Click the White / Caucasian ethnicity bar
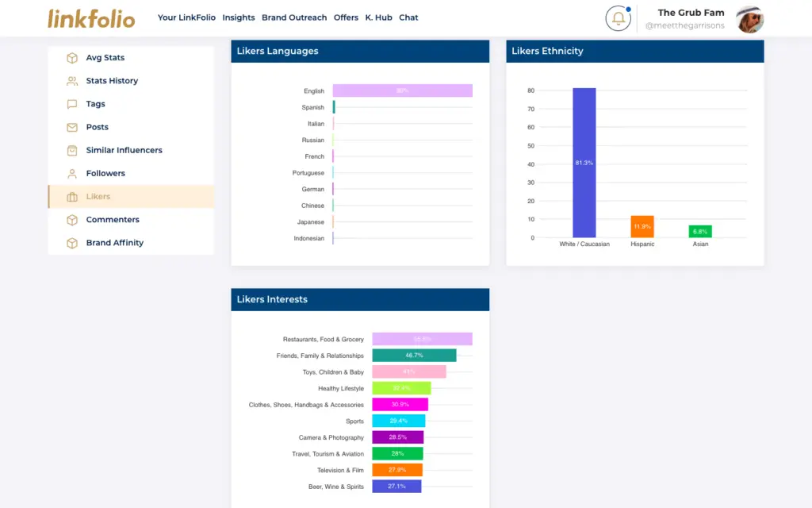 coord(584,163)
